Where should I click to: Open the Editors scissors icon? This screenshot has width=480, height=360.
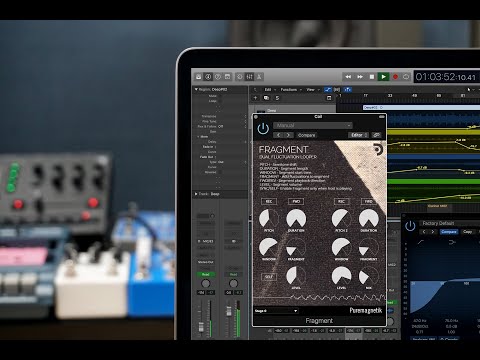tap(259, 77)
